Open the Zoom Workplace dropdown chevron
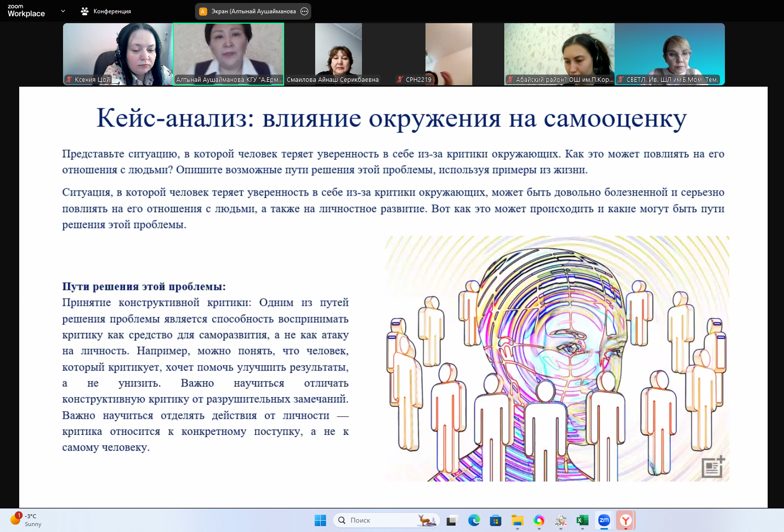The width and height of the screenshot is (784, 532). pyautogui.click(x=63, y=11)
